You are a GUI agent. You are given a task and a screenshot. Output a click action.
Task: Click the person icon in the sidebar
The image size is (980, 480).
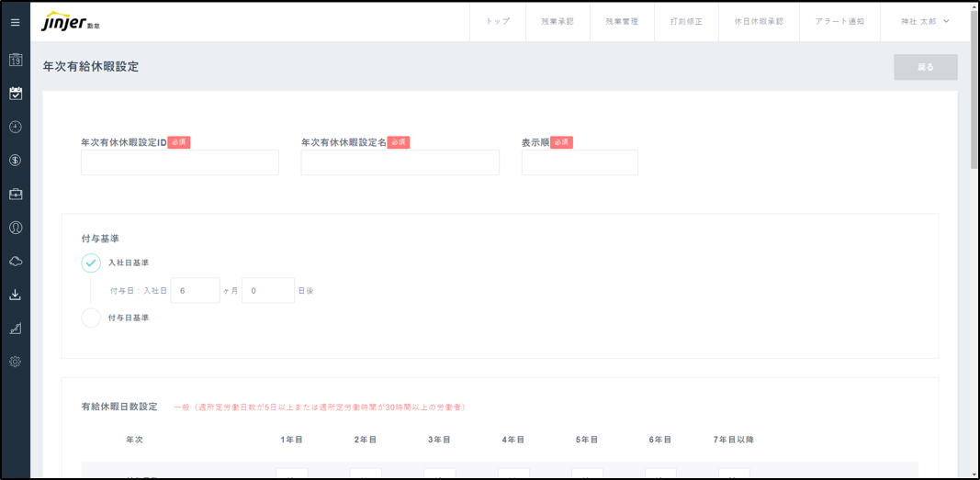pos(15,228)
